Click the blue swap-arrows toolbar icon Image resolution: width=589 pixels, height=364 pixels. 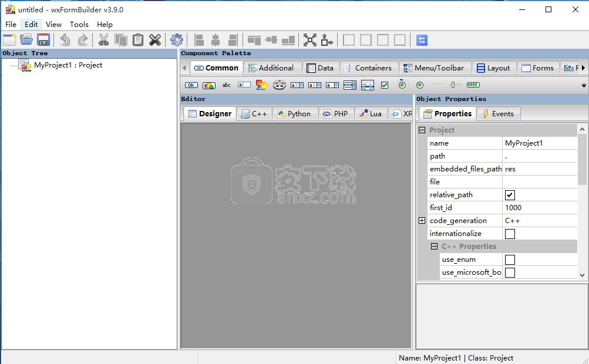[x=422, y=40]
